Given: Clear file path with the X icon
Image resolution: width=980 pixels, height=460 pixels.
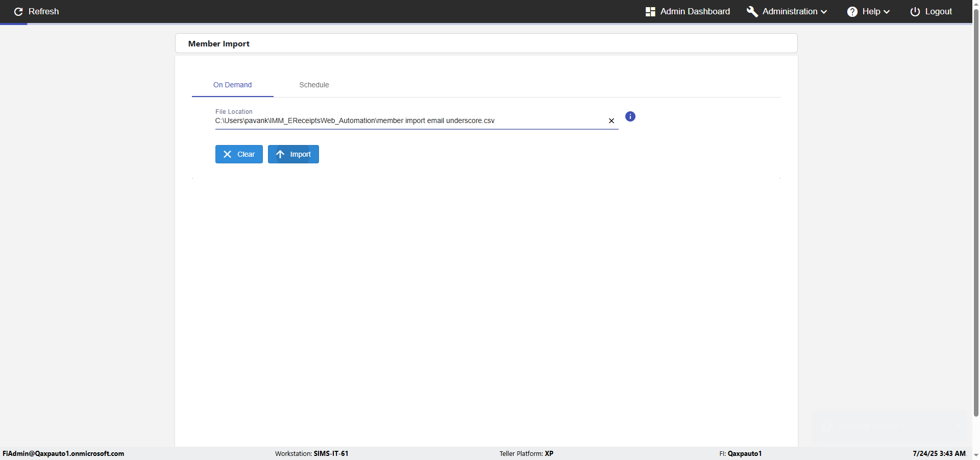Looking at the screenshot, I should (x=611, y=121).
